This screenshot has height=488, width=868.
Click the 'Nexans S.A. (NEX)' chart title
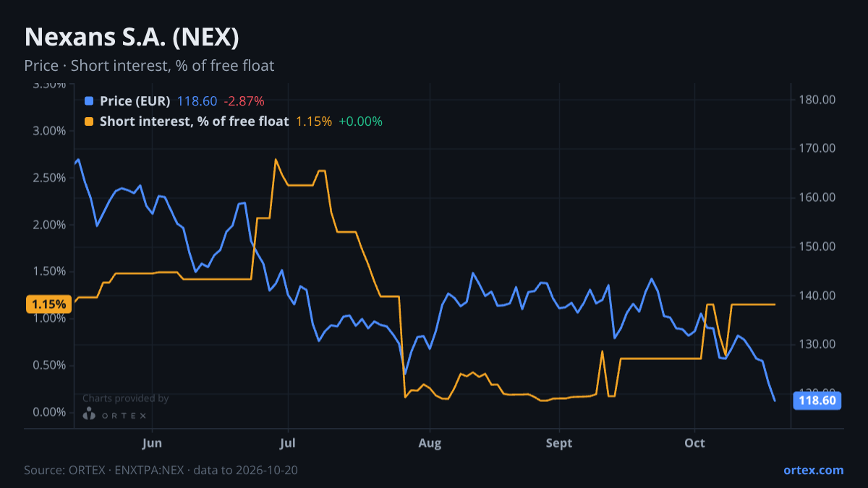132,38
